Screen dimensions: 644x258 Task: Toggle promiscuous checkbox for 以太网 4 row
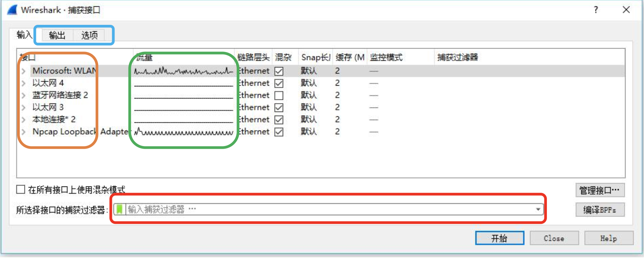[x=279, y=83]
